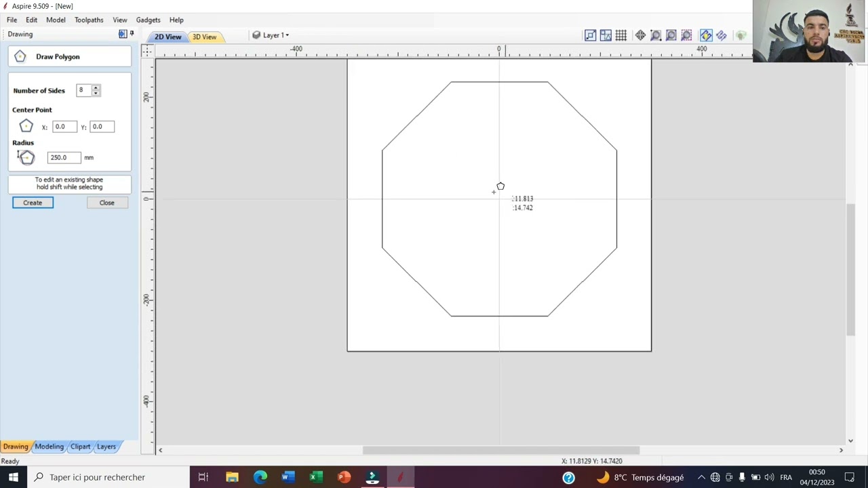
Task: Open Excel from the taskbar
Action: 316,477
